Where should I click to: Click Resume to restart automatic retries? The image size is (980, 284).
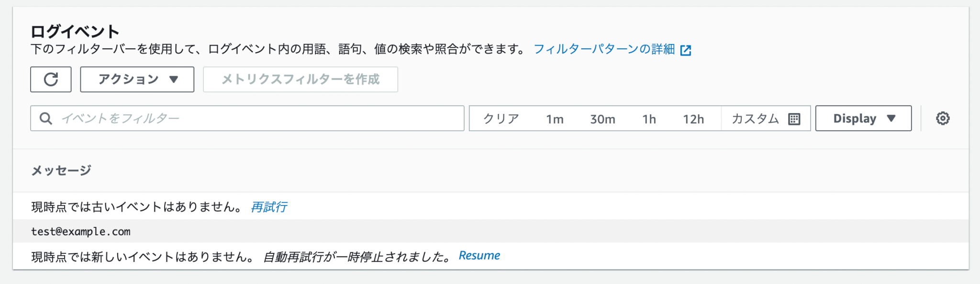(x=479, y=255)
